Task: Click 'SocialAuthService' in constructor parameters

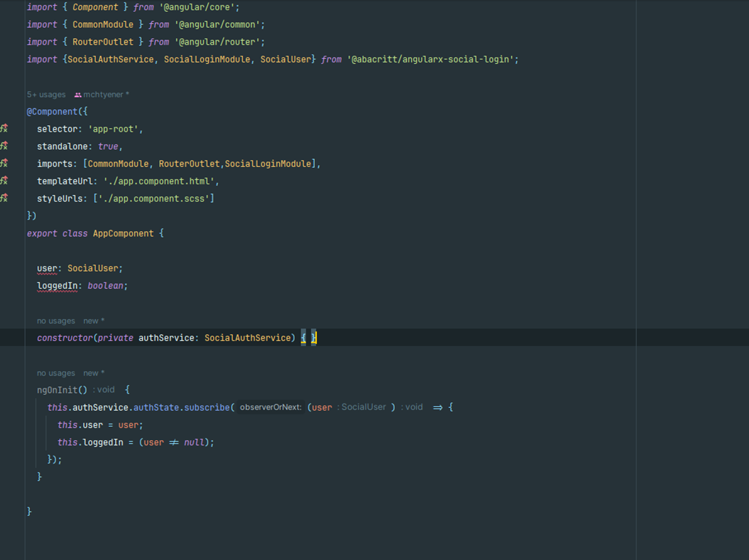Action: 248,338
